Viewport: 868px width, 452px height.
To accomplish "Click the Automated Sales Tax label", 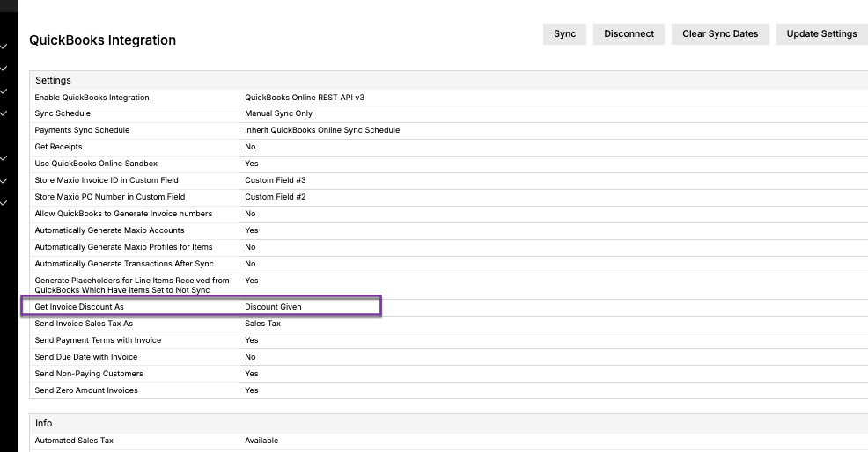I will pos(74,441).
